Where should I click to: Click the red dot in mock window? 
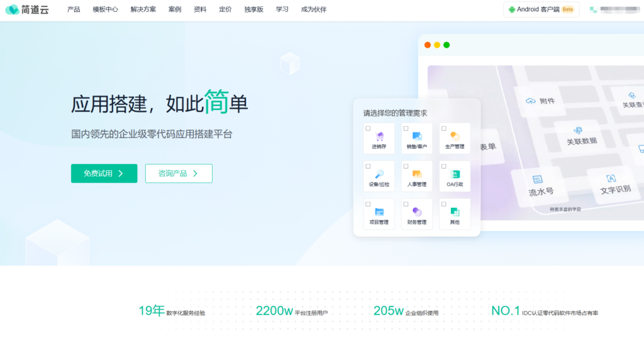(428, 45)
